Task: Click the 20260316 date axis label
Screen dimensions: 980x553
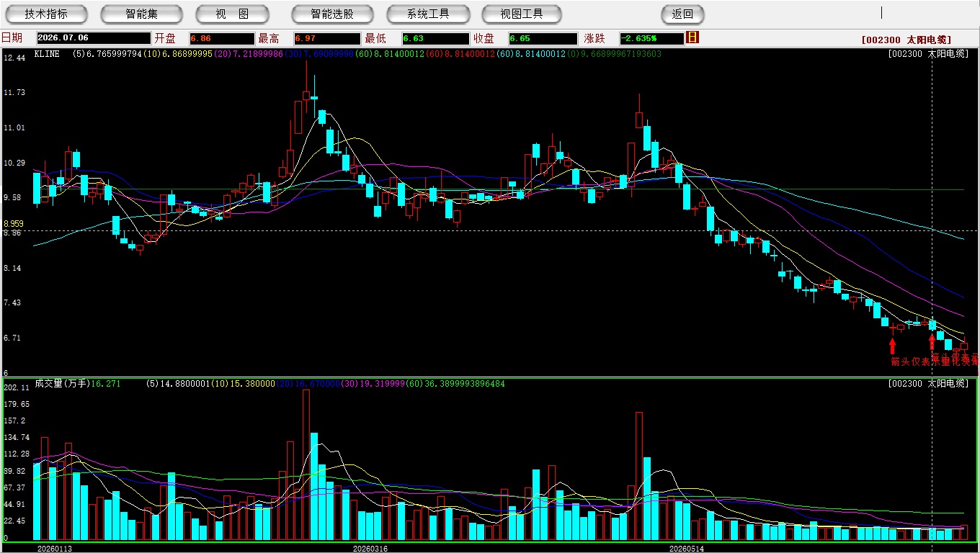Action: pos(370,549)
